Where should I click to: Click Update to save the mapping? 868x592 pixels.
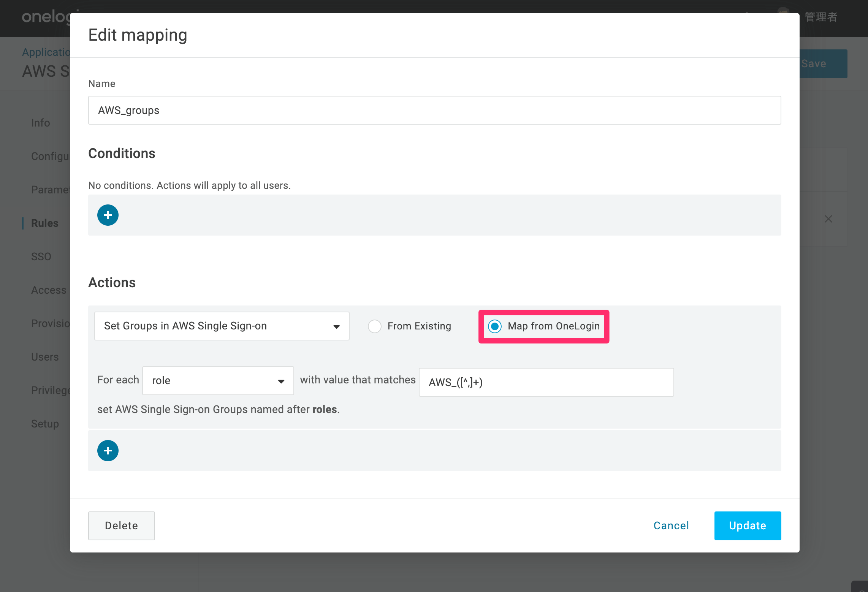748,526
